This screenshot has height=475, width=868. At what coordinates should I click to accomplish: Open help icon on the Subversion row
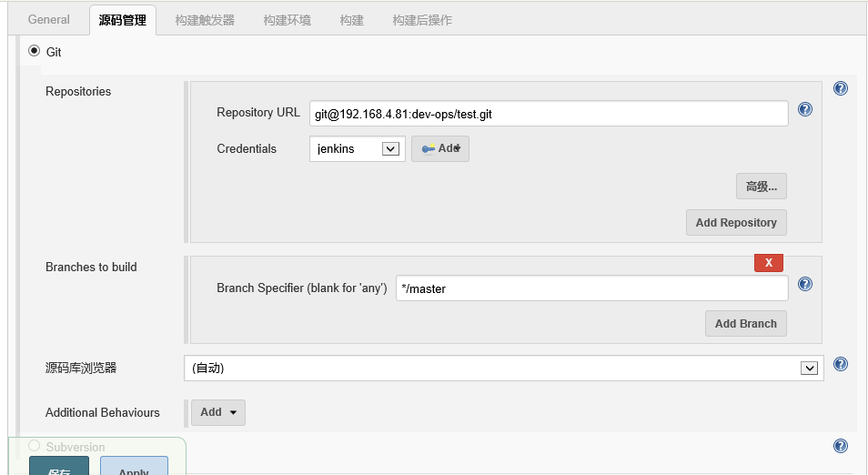(x=841, y=446)
